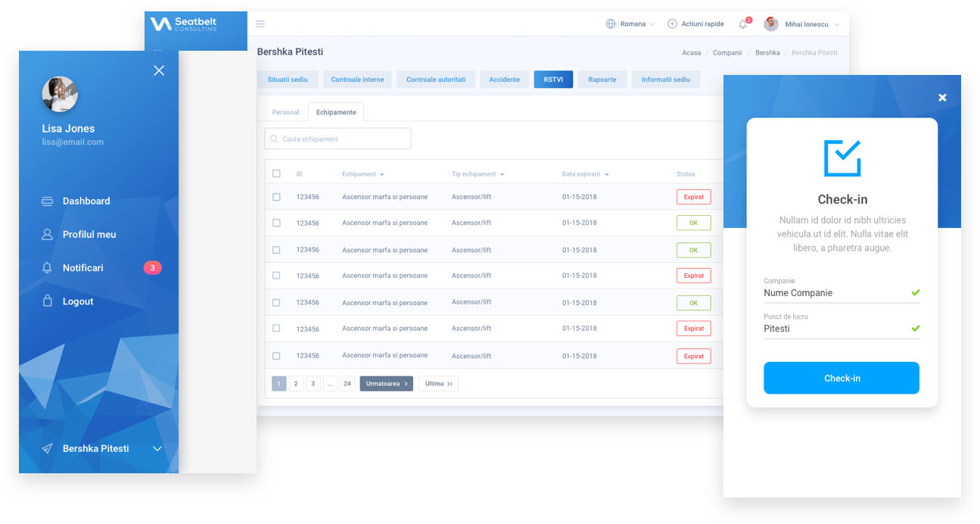Viewport: 980px width, 524px height.
Task: Click Actiuni rapide link
Action: click(703, 24)
